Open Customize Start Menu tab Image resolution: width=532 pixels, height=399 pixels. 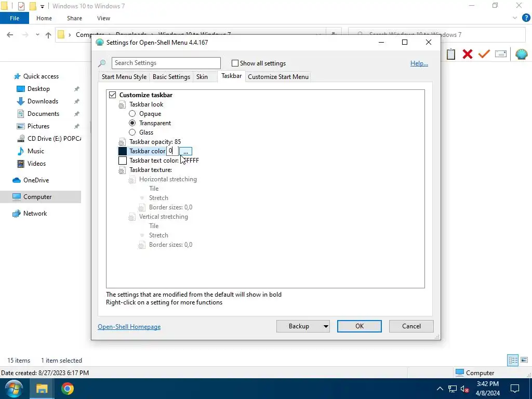tap(278, 77)
